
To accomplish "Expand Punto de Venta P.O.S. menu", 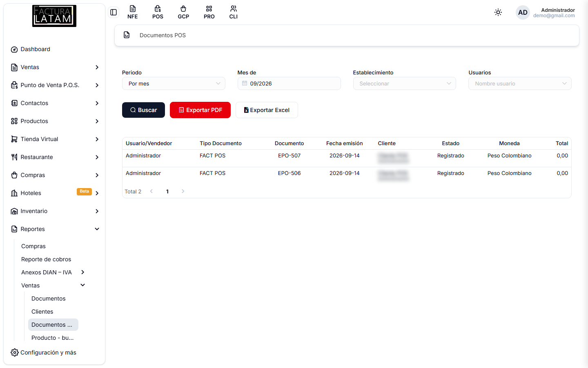I will 54,85.
